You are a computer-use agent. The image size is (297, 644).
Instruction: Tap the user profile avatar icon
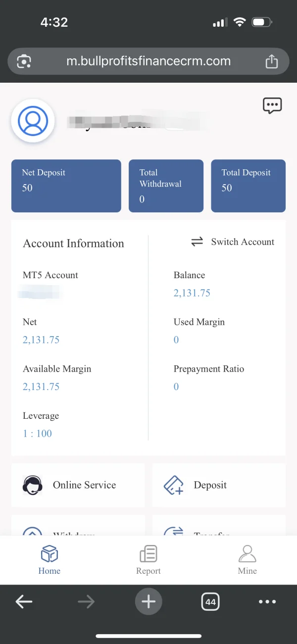coord(33,121)
